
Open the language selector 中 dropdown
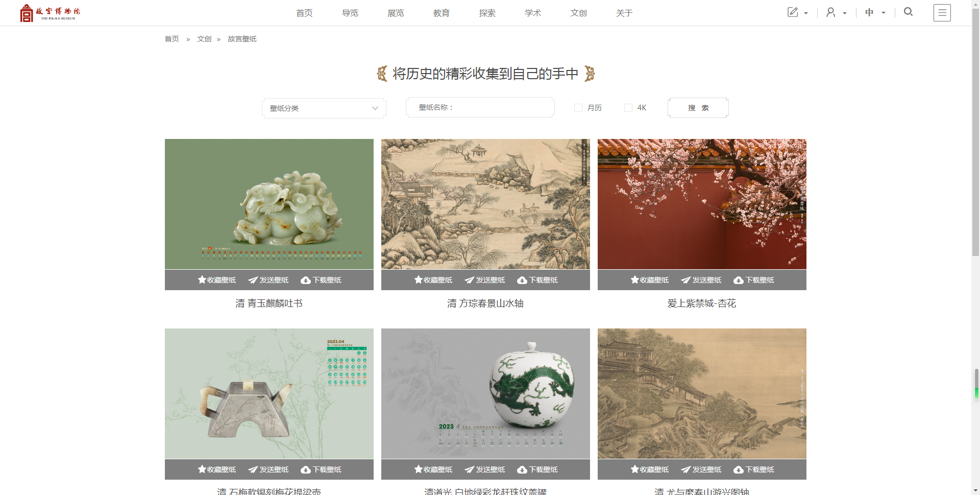(875, 13)
